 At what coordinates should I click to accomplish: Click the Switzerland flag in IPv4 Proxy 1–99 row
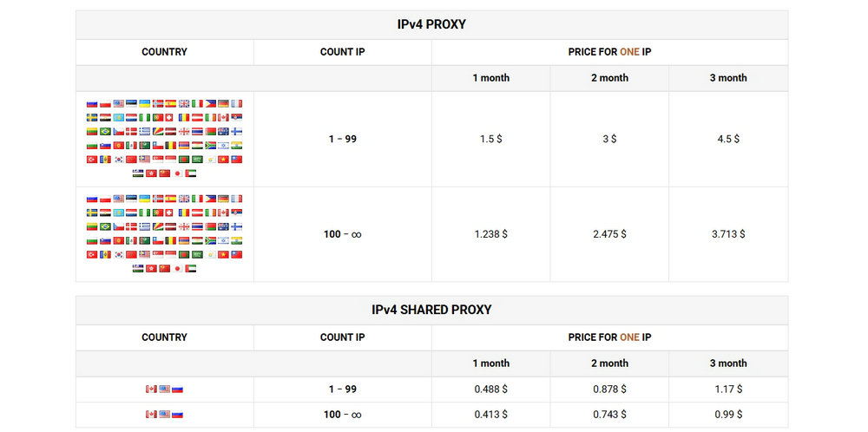[x=169, y=118]
